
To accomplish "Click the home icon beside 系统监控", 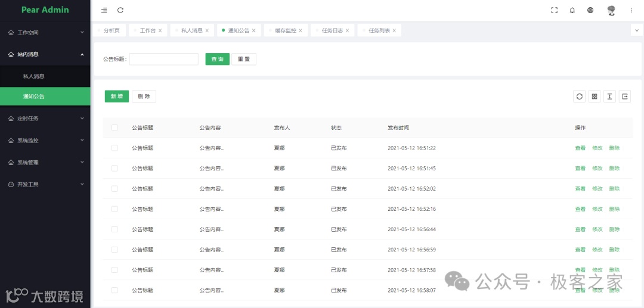I will click(x=11, y=140).
